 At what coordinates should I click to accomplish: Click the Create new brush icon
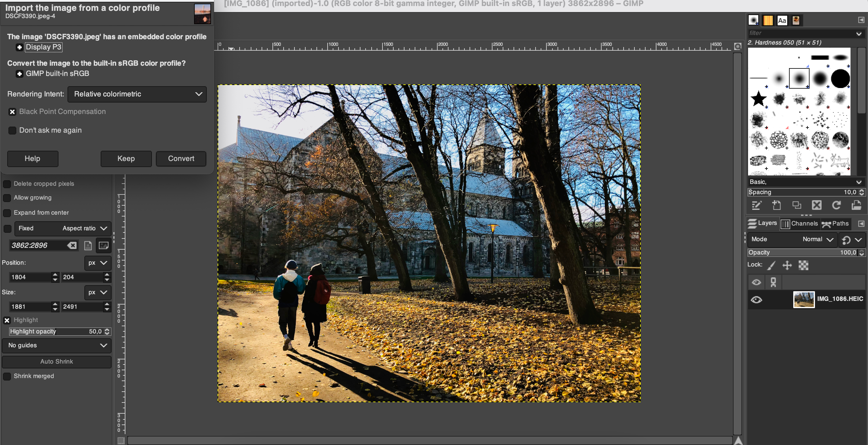777,205
